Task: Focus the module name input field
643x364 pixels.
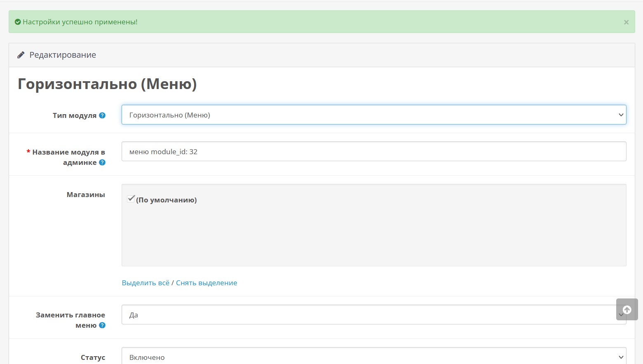Action: point(373,152)
